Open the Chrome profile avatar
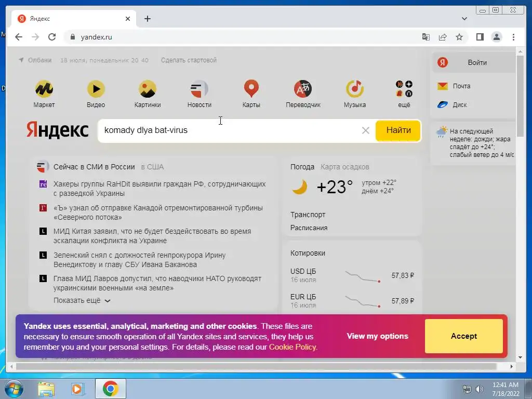 click(x=496, y=37)
